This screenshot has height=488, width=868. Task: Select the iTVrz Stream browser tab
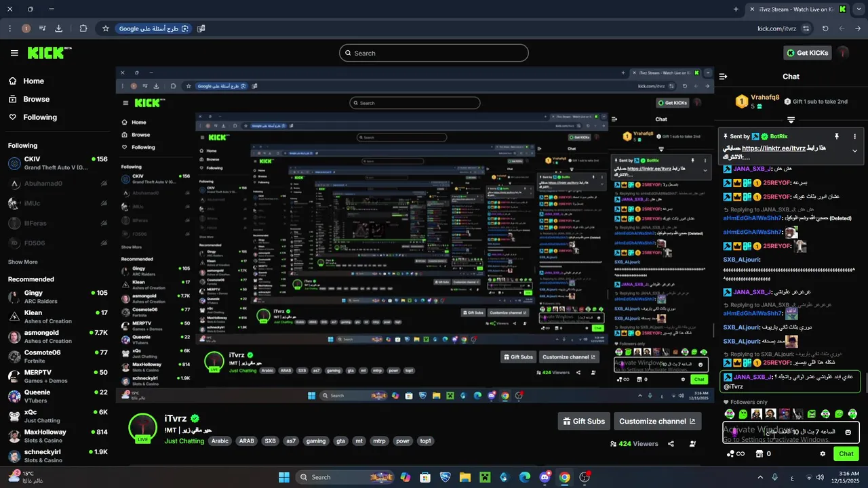(797, 9)
